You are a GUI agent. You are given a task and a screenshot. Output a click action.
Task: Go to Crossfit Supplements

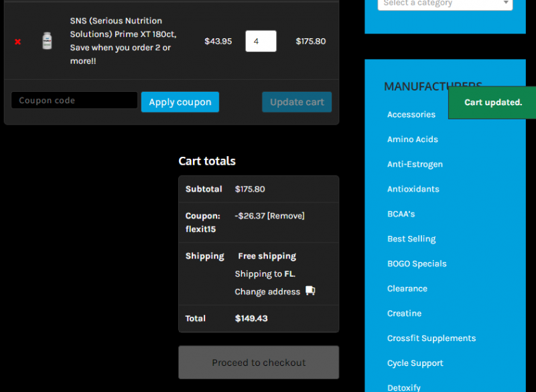[x=431, y=338]
